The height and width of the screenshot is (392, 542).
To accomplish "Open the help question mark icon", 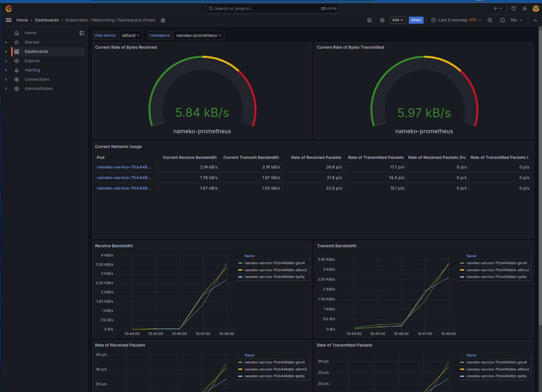I will [514, 9].
